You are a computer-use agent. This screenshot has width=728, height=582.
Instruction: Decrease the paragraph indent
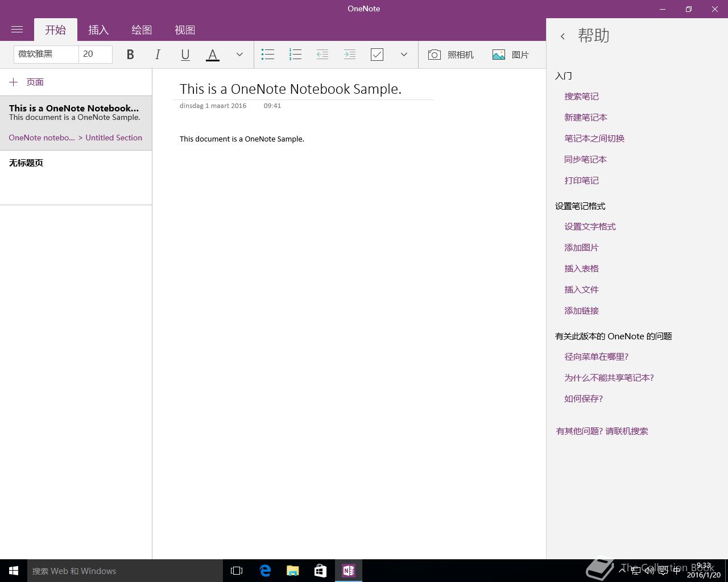point(322,55)
